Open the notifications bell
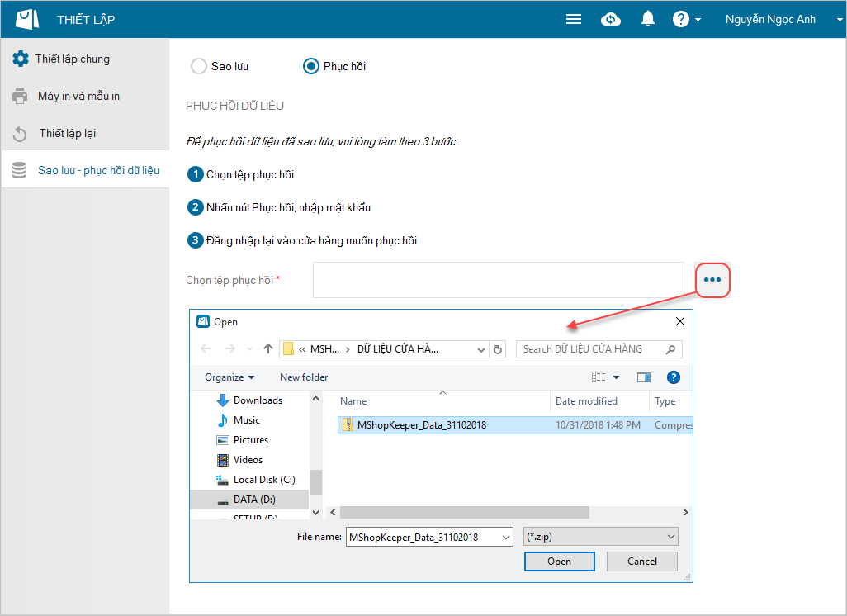Viewport: 847px width, 616px height. [x=648, y=19]
